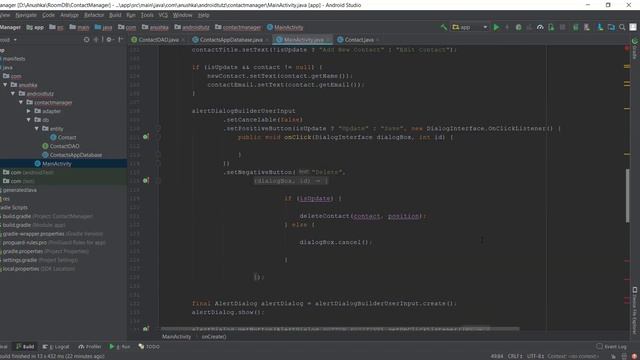Click the Sync Project with Gradle icon

click(576, 27)
